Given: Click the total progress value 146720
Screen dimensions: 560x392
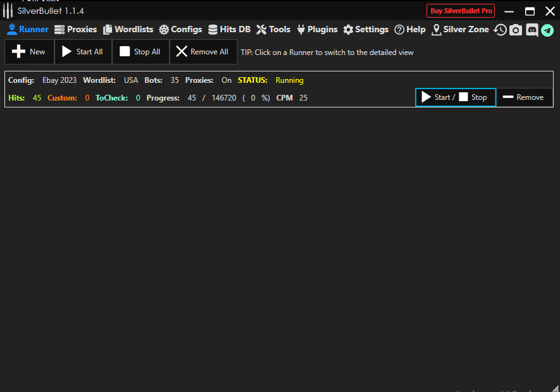Looking at the screenshot, I should pyautogui.click(x=224, y=98).
